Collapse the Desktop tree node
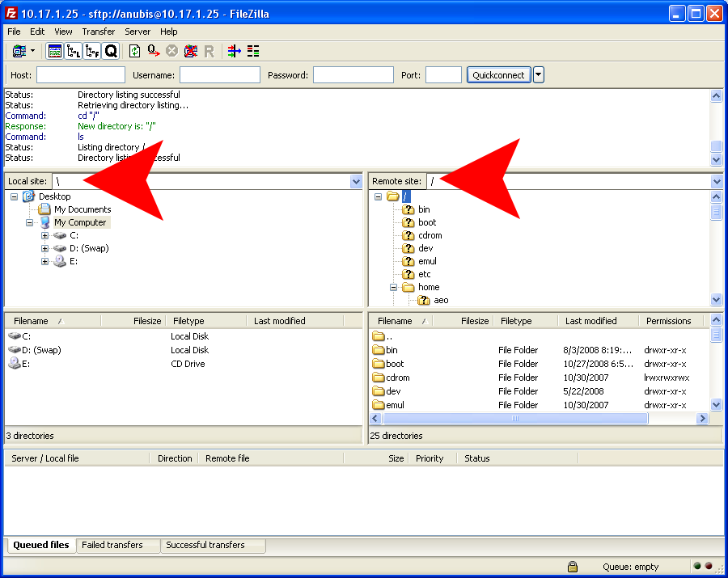Screen dimensions: 728x578 tap(15, 196)
